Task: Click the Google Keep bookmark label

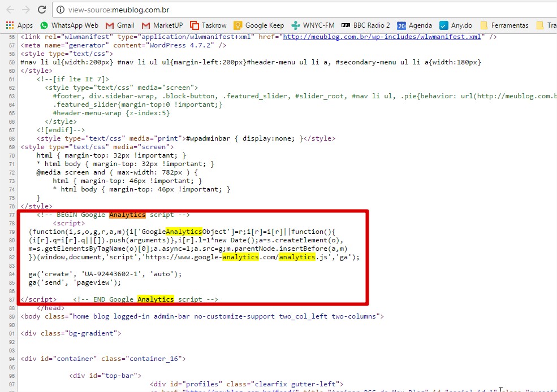Action: click(265, 25)
